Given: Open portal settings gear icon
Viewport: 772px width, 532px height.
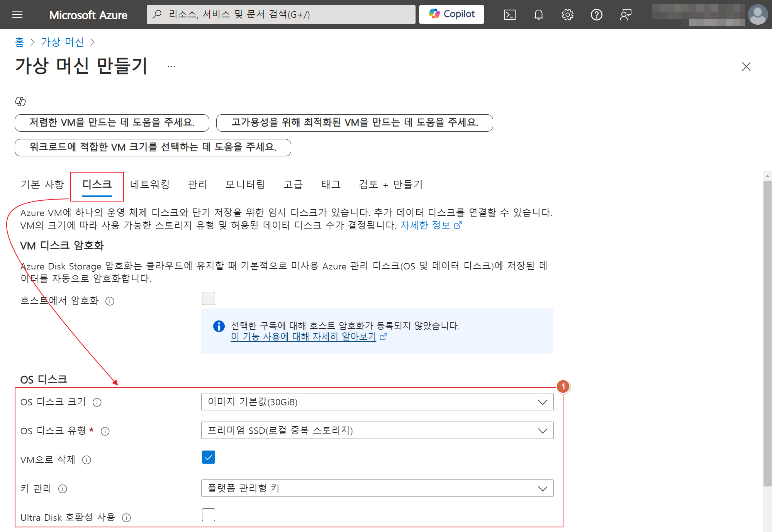Looking at the screenshot, I should click(567, 15).
